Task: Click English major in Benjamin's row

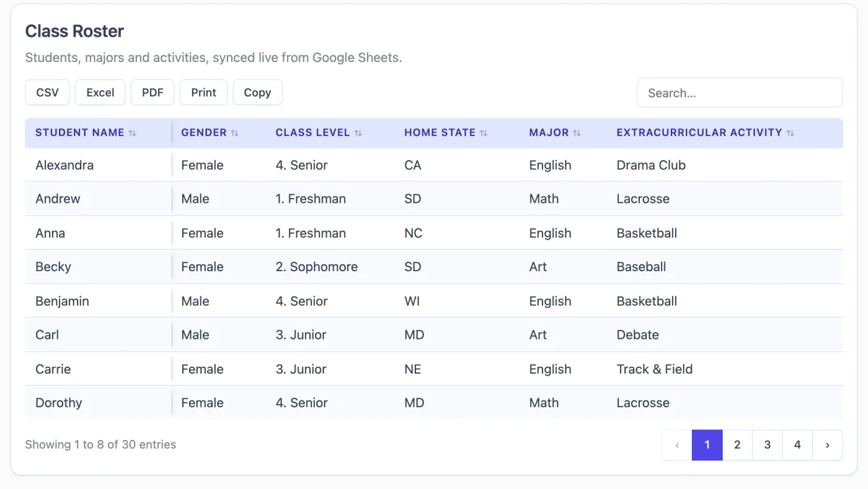Action: click(x=550, y=301)
